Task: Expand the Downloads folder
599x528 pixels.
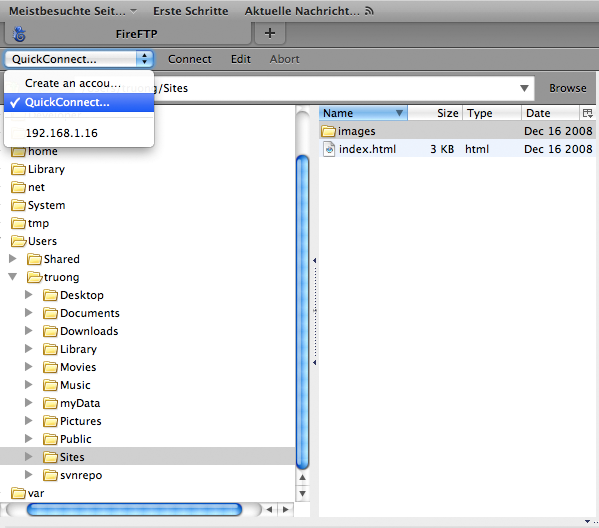Action: tap(29, 330)
